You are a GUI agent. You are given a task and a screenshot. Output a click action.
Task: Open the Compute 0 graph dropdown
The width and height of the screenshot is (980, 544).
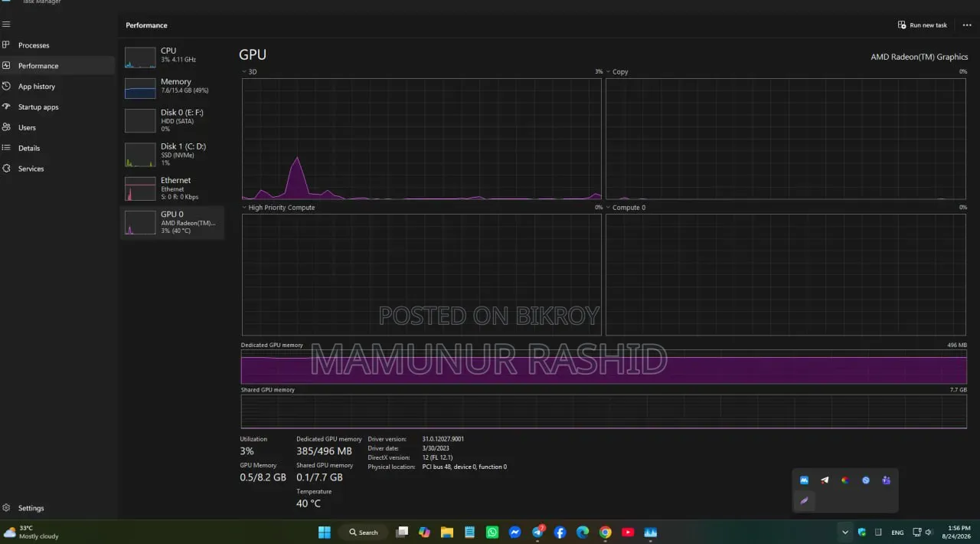[609, 208]
